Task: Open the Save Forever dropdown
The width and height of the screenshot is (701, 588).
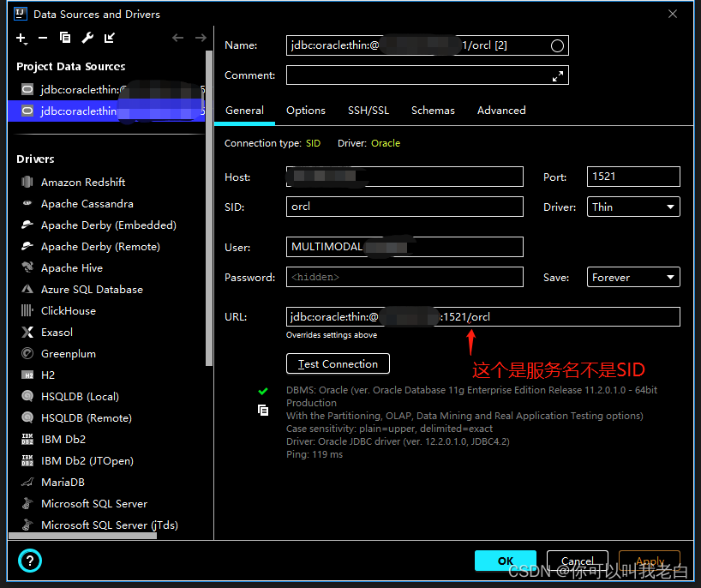Action: pos(633,277)
